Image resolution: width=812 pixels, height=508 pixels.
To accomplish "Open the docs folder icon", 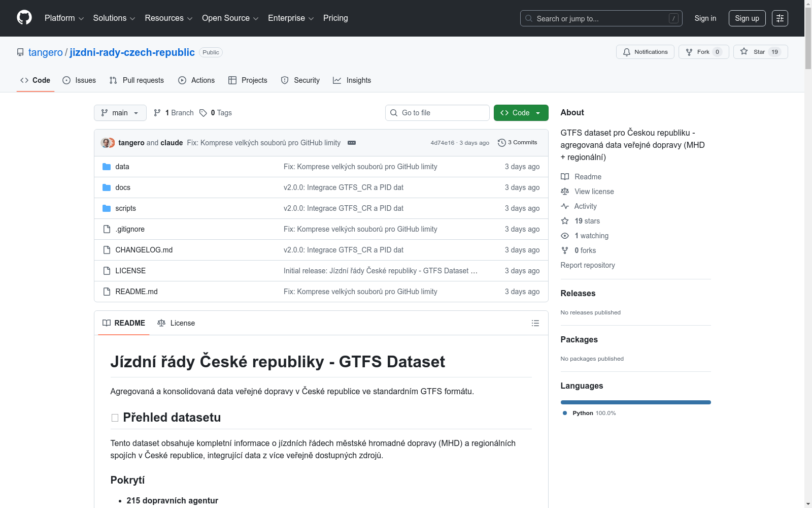I will pyautogui.click(x=107, y=187).
